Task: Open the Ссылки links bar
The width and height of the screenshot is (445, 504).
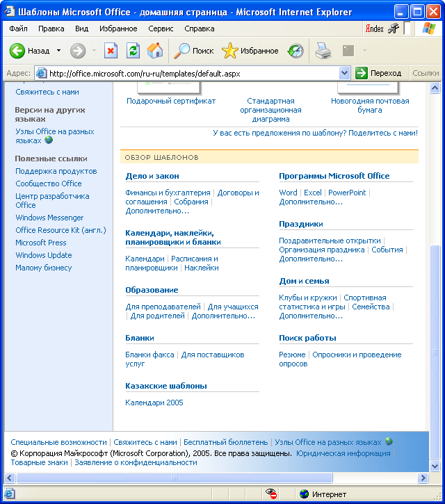Action: 426,73
